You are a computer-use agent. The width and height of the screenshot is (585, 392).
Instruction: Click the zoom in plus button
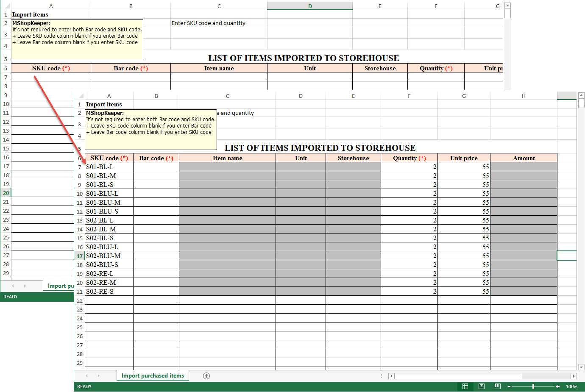(x=558, y=386)
